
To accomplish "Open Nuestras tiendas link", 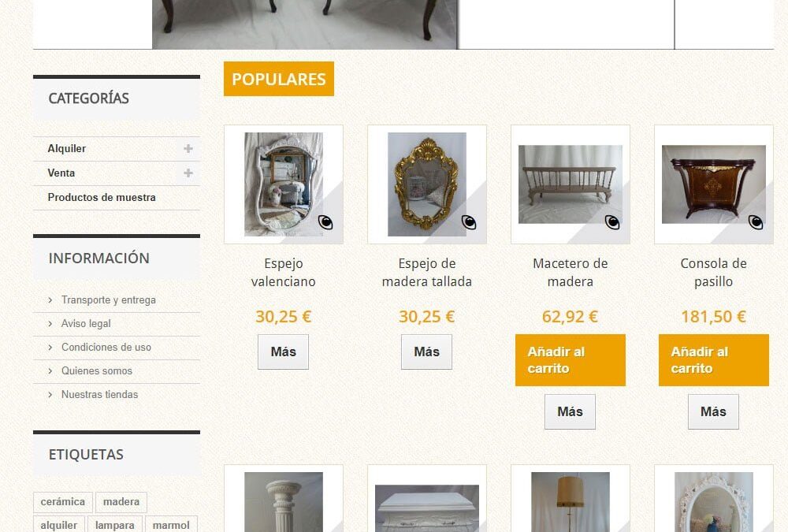I will click(99, 394).
